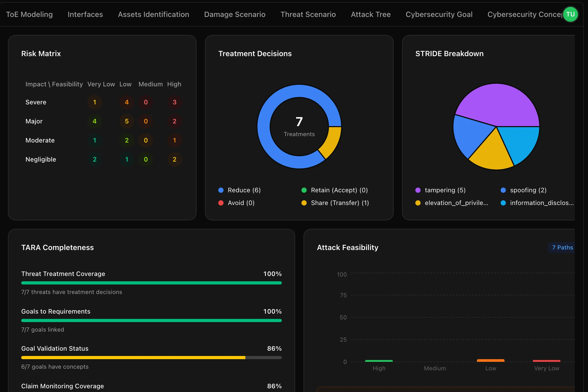Go to the Damage Scenario tab
The height and width of the screenshot is (392, 588).
(x=235, y=14)
